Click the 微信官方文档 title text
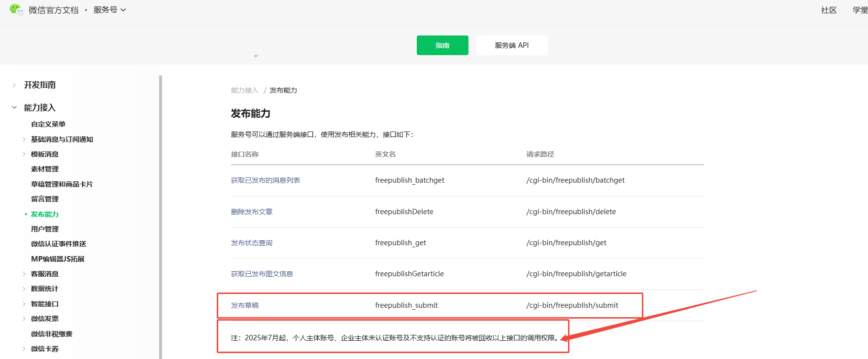Image resolution: width=868 pixels, height=359 pixels. [54, 10]
